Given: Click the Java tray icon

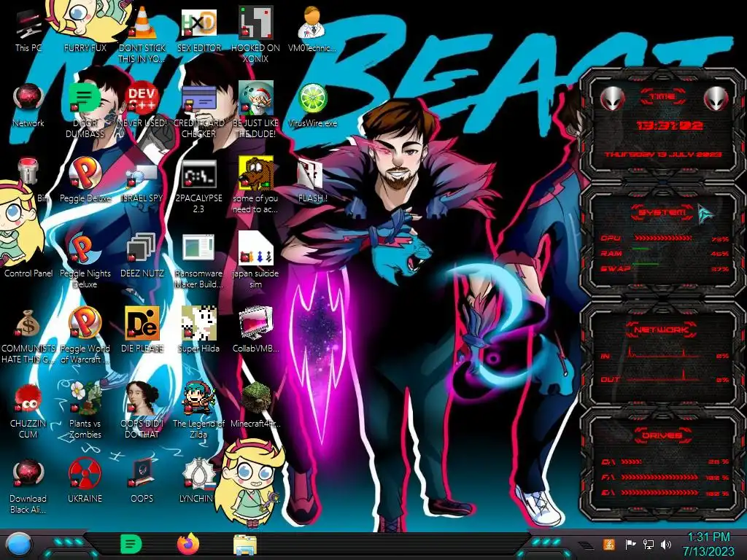Looking at the screenshot, I should click(x=609, y=544).
